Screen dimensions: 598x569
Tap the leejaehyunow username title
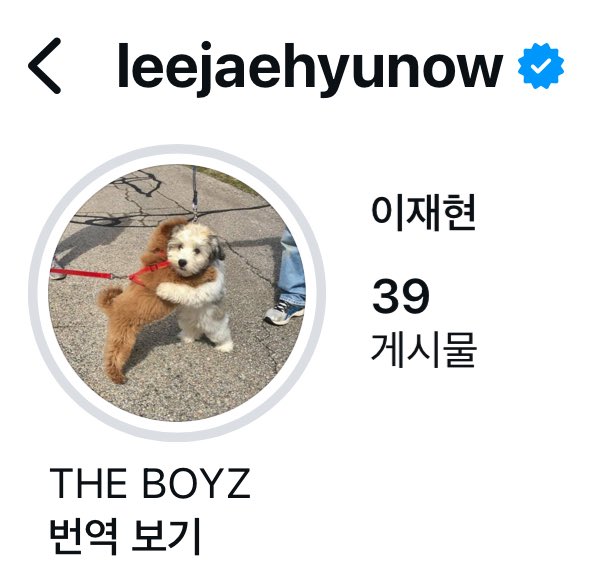point(310,69)
